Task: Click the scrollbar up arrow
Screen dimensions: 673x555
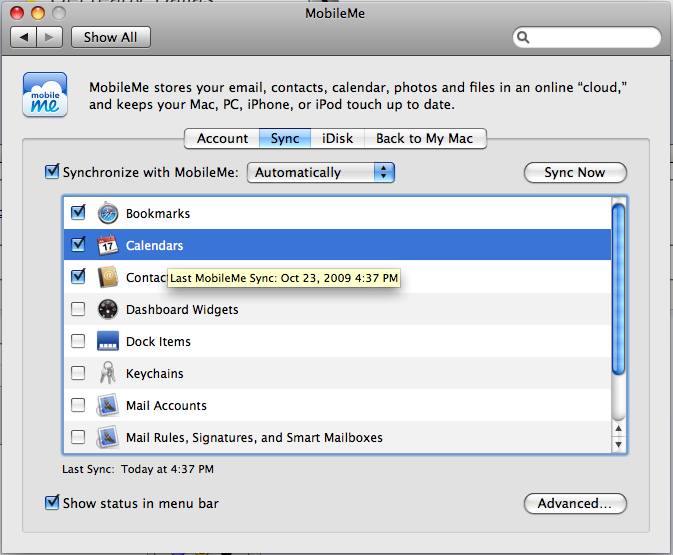Action: [x=618, y=428]
